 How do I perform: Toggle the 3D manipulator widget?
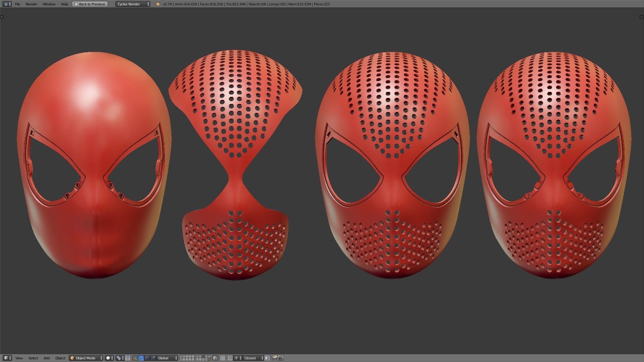[x=135, y=358]
